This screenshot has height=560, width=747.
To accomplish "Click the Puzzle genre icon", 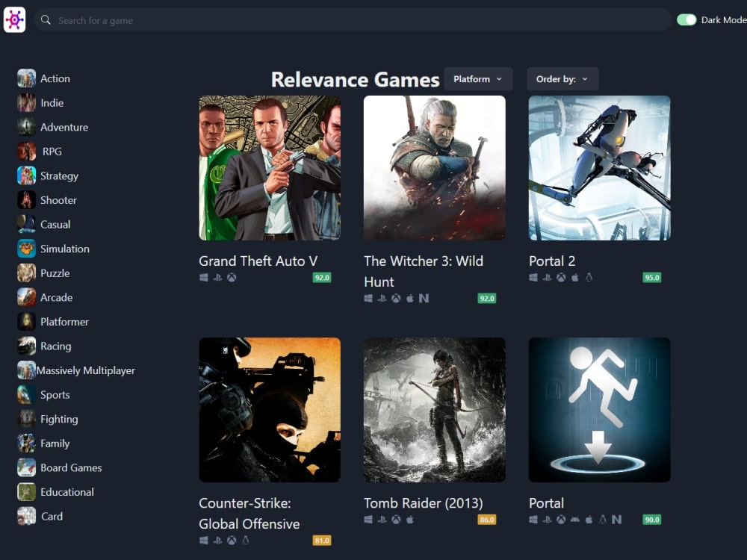I will (x=26, y=273).
